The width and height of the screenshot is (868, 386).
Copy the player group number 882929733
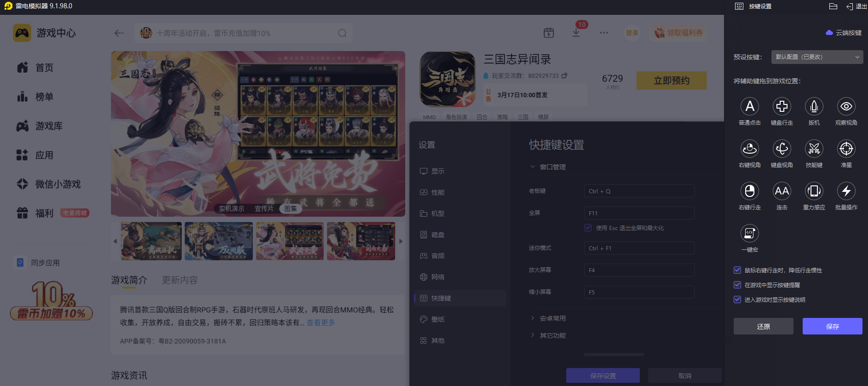click(564, 75)
